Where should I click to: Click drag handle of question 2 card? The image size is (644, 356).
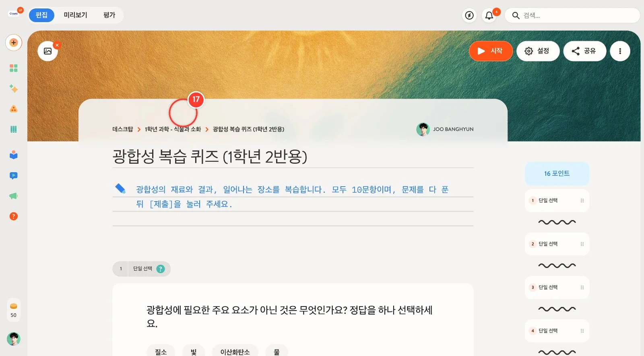(582, 244)
